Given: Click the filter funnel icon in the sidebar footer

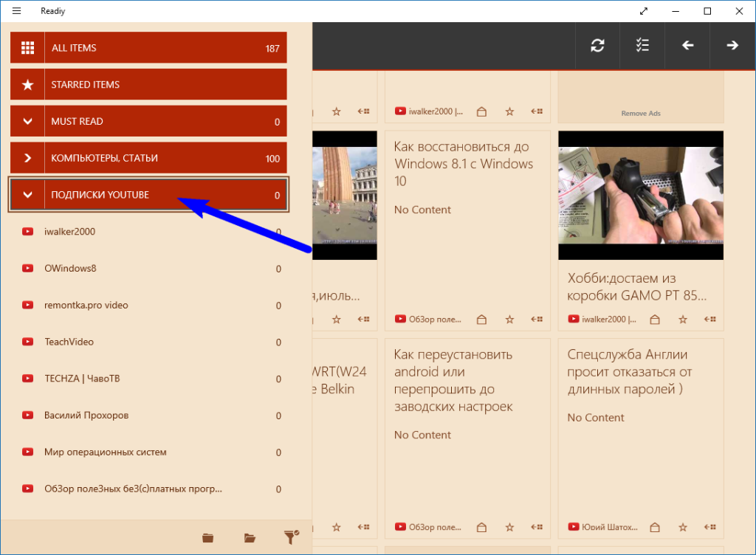Looking at the screenshot, I should [291, 537].
